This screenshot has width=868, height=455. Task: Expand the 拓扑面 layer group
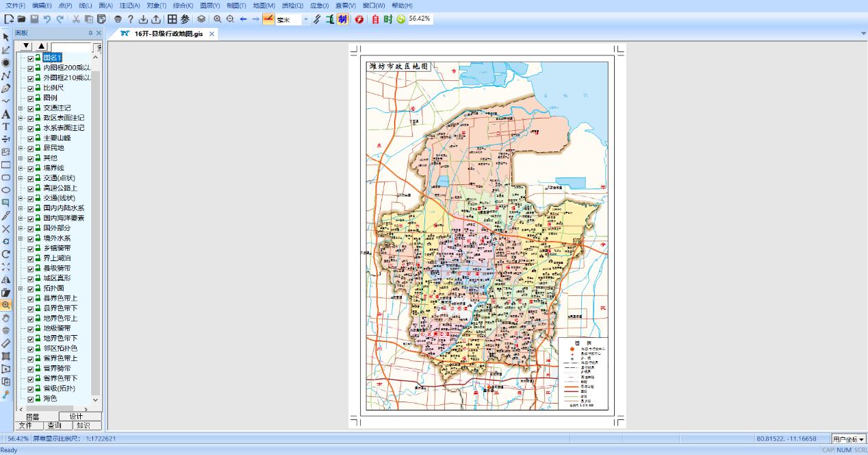[21, 288]
